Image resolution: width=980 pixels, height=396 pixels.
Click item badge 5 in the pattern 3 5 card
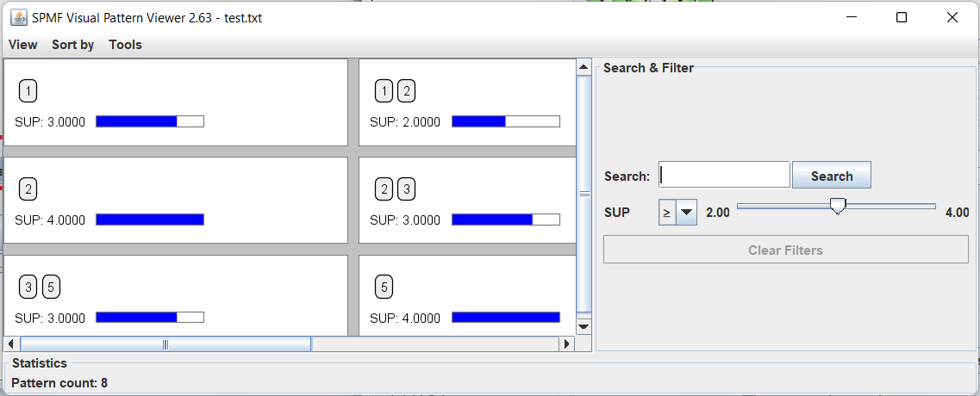click(51, 288)
